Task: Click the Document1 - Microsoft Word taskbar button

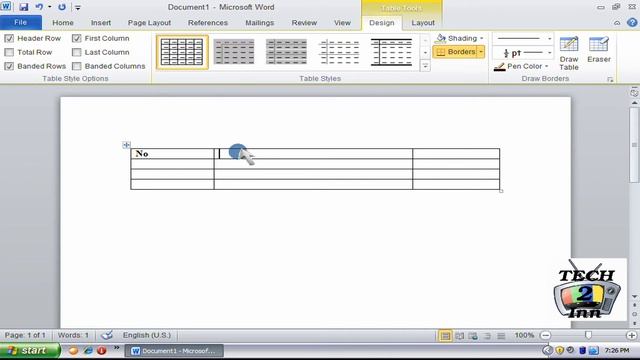Action: (174, 351)
